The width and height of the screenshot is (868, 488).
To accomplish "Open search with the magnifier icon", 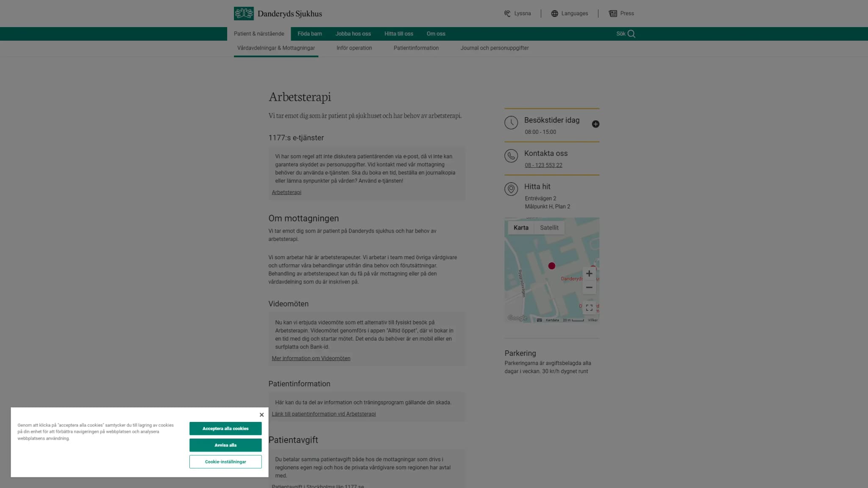I will click(x=632, y=34).
